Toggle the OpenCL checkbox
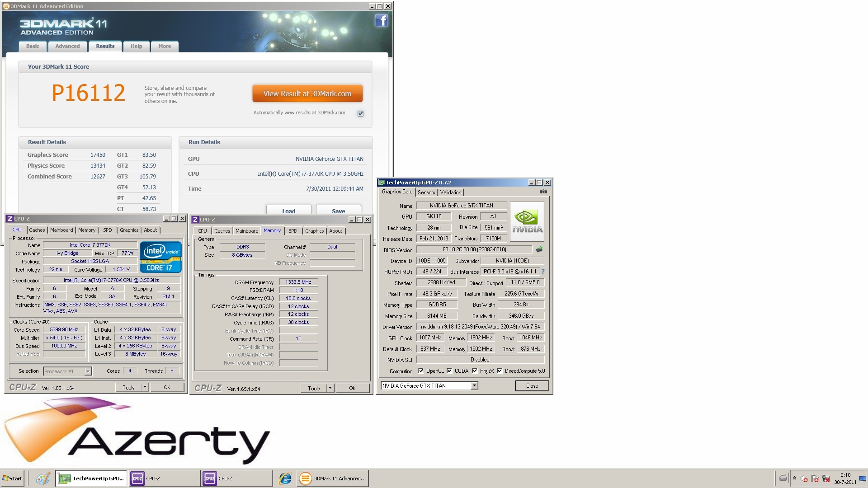868x488 pixels. tap(421, 371)
